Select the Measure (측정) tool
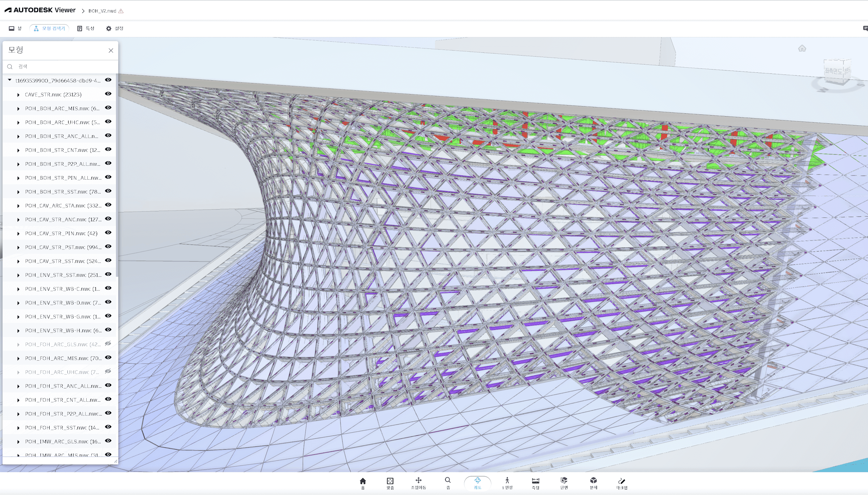Screen dimensions: 868x495 535,483
